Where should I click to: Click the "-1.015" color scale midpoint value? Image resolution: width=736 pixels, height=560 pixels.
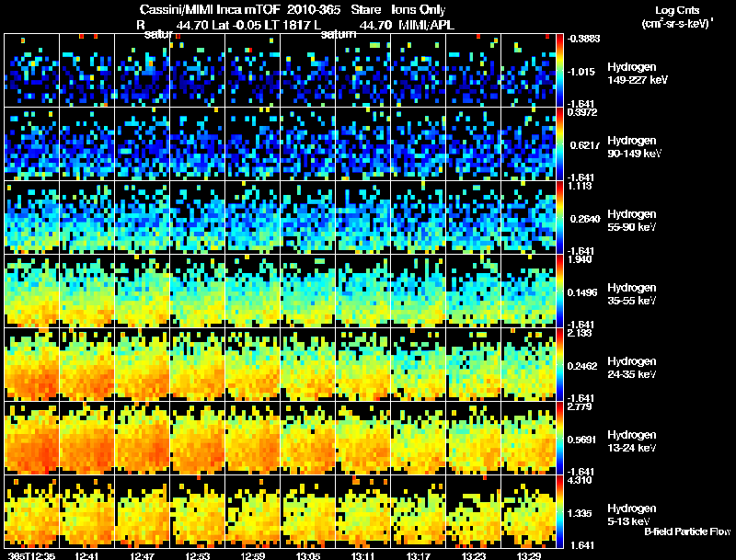pos(581,72)
